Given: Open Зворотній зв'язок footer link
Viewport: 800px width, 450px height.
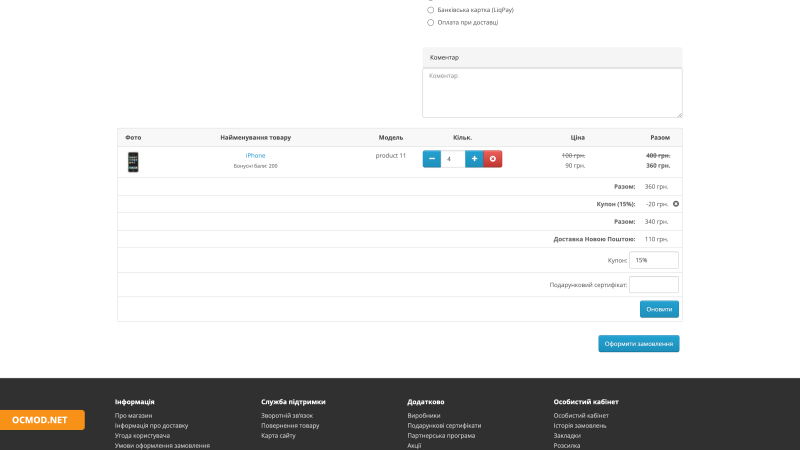Looking at the screenshot, I should point(287,416).
